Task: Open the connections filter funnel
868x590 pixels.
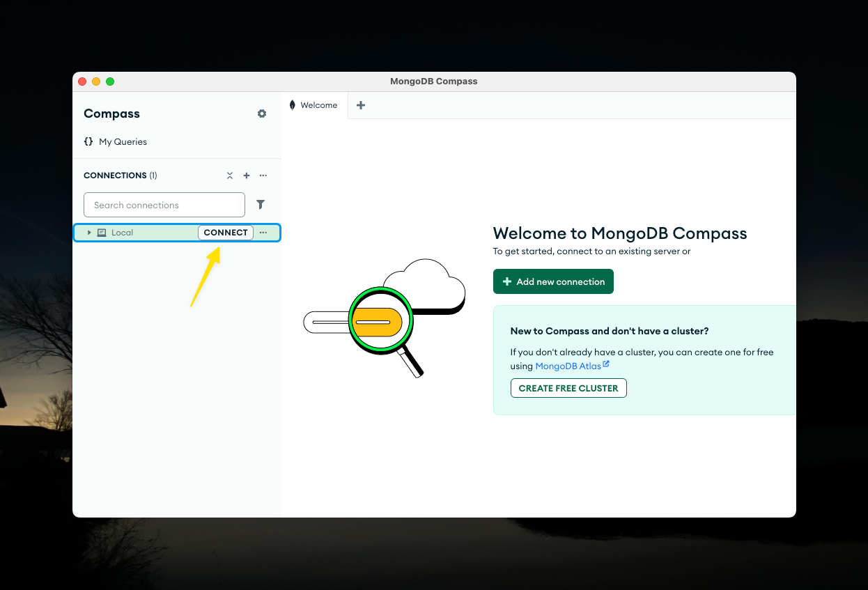Action: click(x=261, y=205)
